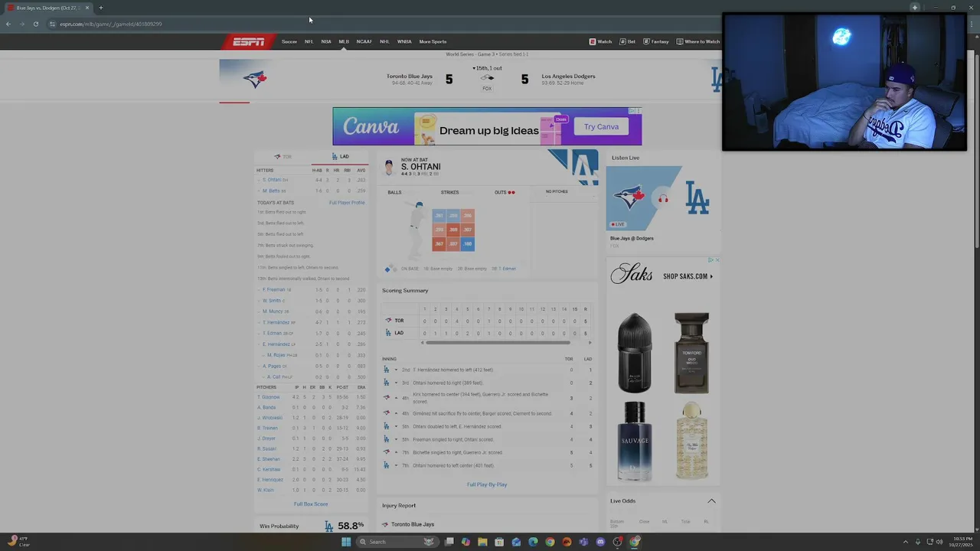Open the WNBA menu item
Screen dimensions: 980x551
(404, 41)
